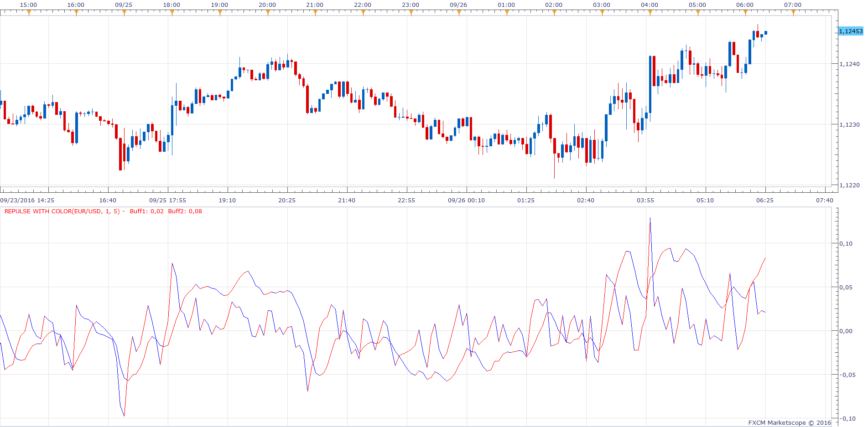This screenshot has height=427, width=868.
Task: Click the 09/26 00:10 bottom time label
Action: coord(466,201)
